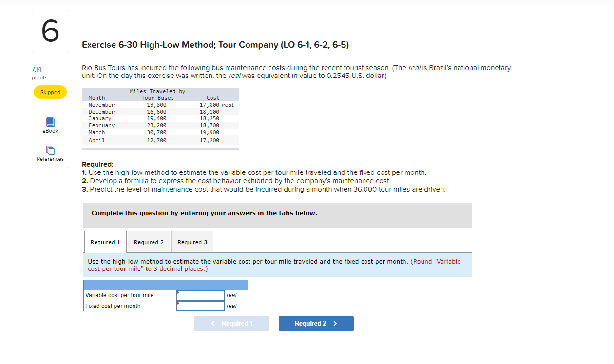Screen dimensions: 614x364
Task: Click the 'Complete this question' instruction banner
Action: [x=278, y=215]
